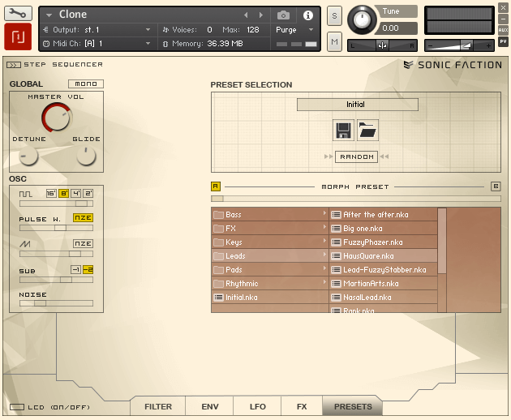Toggle Pulse W. NZE button
511x420 pixels.
(83, 217)
